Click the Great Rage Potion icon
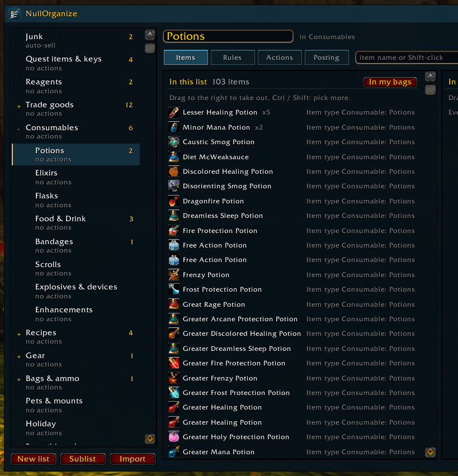This screenshot has width=458, height=476. coord(174,304)
